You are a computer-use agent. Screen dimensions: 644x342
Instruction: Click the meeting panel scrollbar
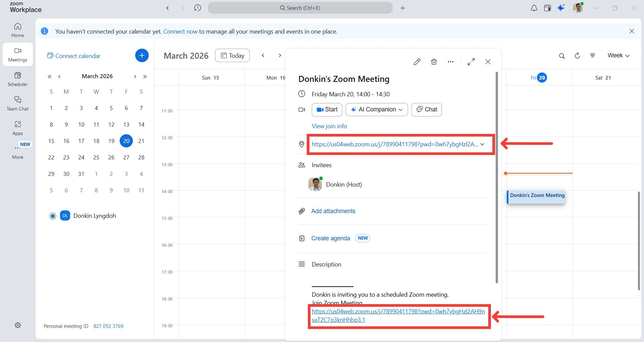coord(497,178)
